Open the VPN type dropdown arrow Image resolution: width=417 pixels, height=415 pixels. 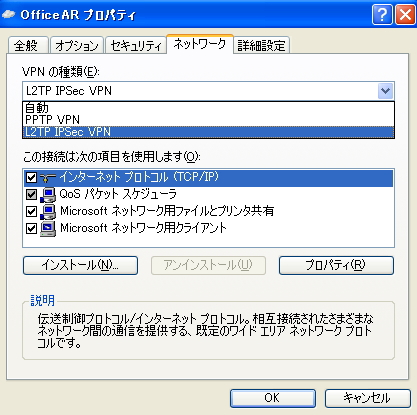coord(385,91)
